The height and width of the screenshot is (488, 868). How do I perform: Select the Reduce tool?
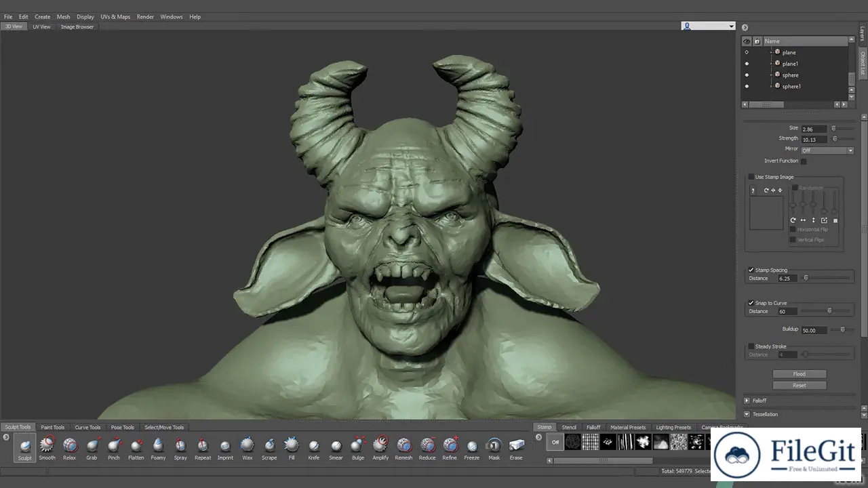[427, 449]
